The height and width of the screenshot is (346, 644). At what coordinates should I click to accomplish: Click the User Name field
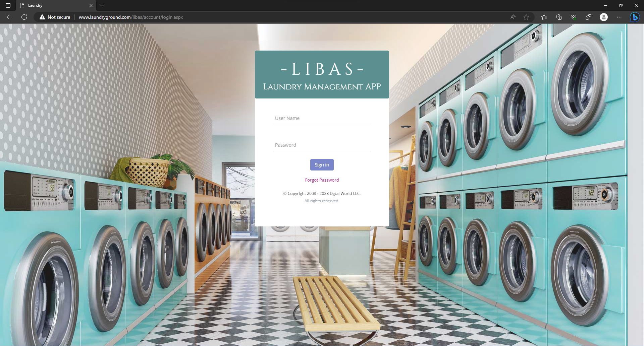tap(322, 118)
